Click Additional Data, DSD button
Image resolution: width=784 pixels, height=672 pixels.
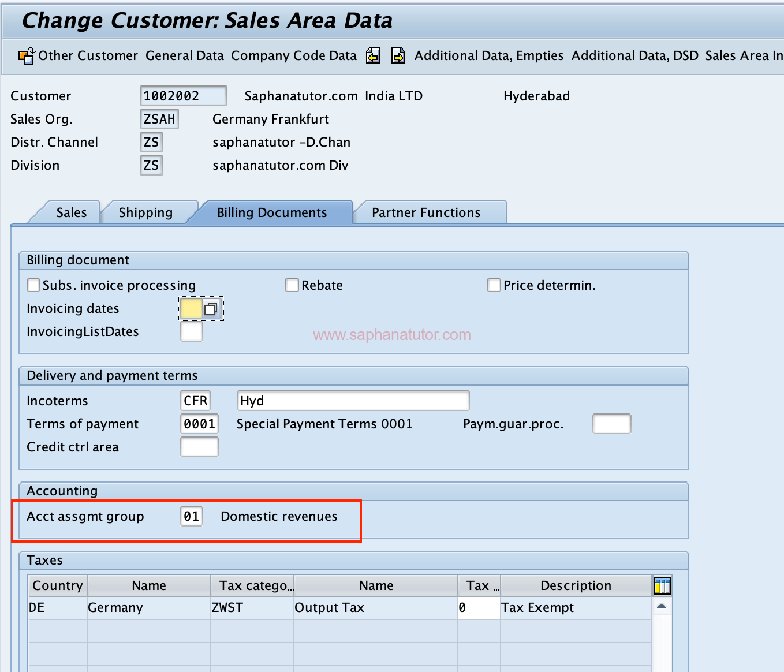coord(635,55)
